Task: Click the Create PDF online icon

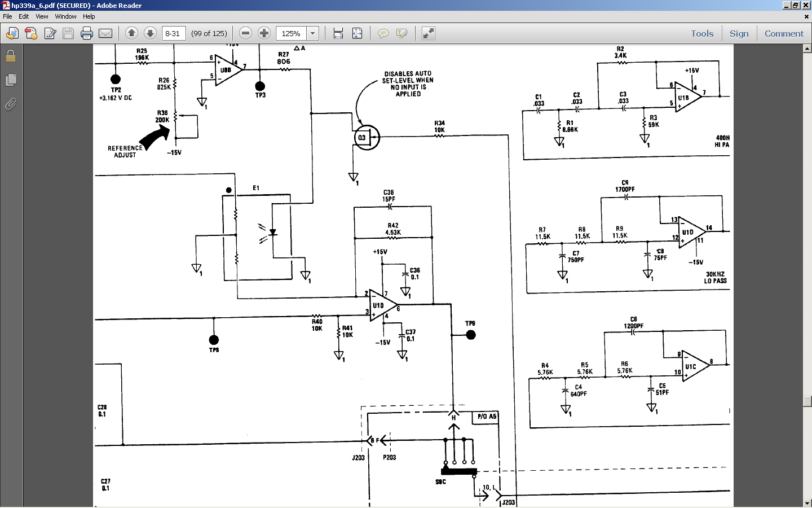Action: [31, 34]
